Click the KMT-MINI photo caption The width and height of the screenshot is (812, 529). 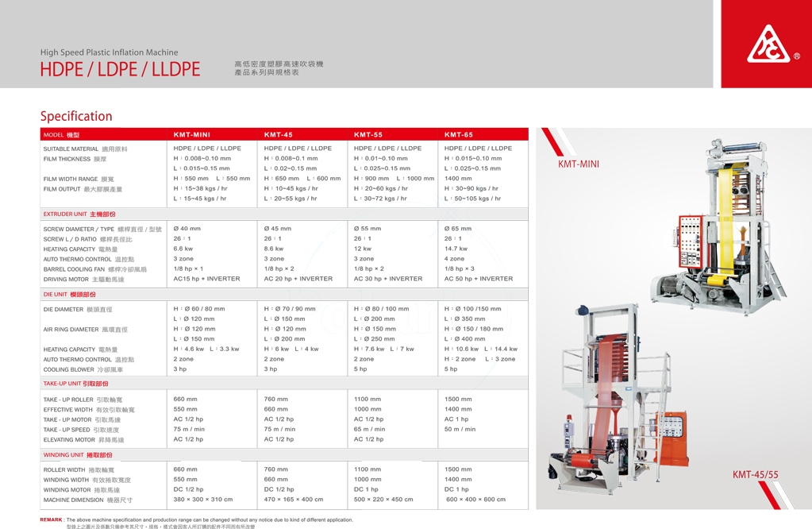click(579, 164)
